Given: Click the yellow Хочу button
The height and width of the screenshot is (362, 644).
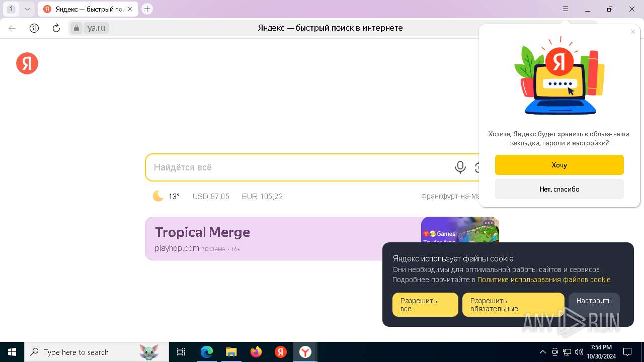Looking at the screenshot, I should 559,165.
